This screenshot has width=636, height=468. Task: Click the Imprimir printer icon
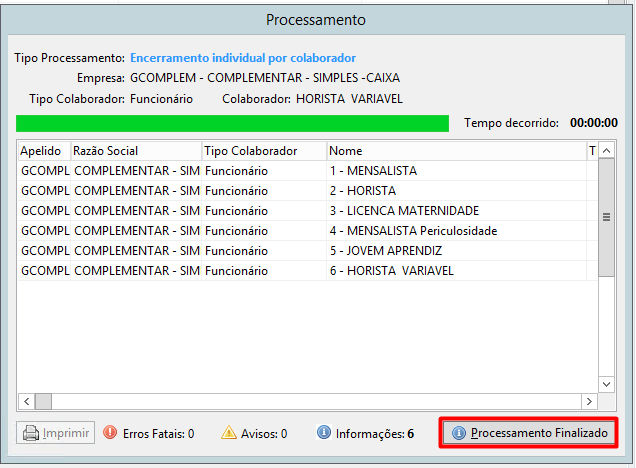(x=31, y=433)
